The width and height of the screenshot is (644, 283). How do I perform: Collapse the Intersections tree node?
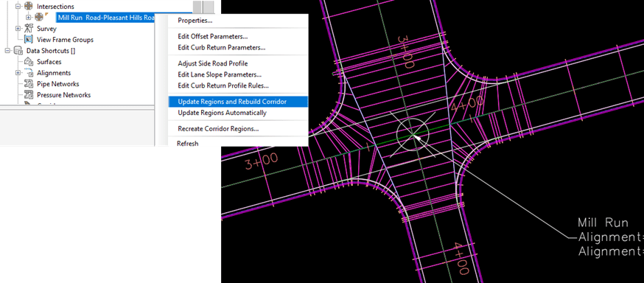18,7
